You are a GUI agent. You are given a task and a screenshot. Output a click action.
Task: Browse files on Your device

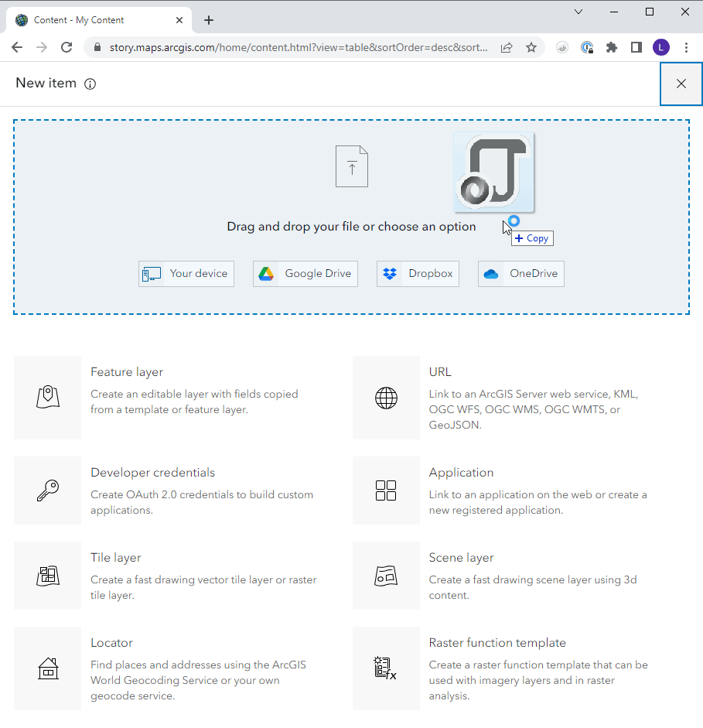(x=186, y=273)
